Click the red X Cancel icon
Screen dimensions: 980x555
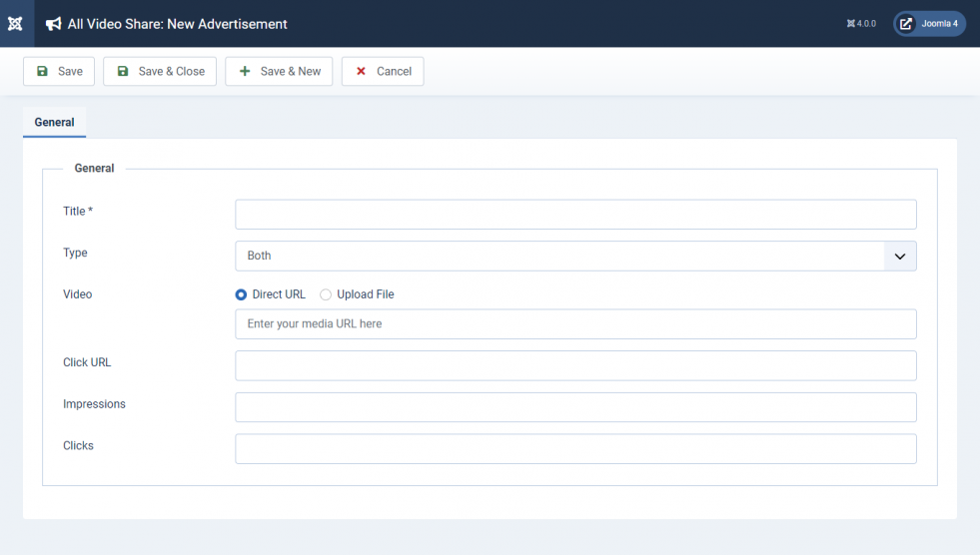(361, 71)
